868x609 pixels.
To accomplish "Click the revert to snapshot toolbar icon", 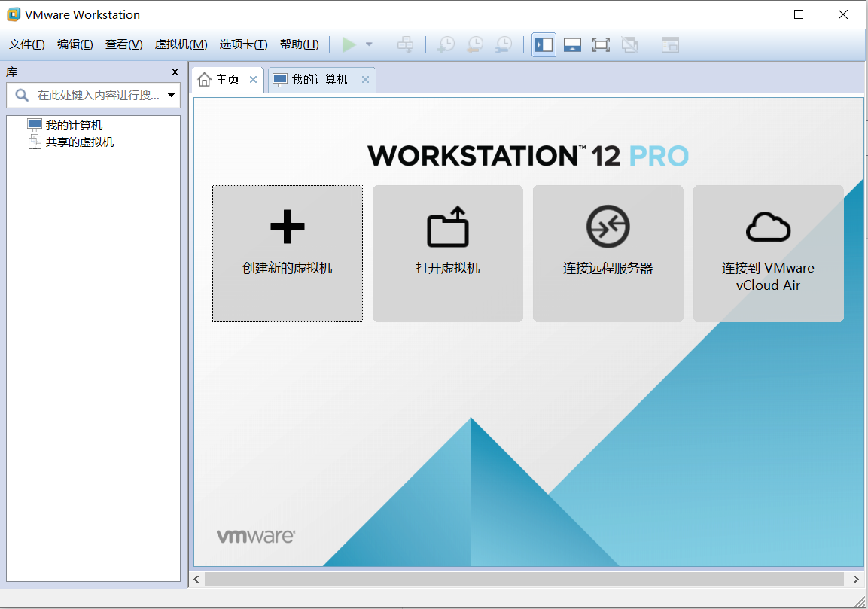I will coord(474,44).
